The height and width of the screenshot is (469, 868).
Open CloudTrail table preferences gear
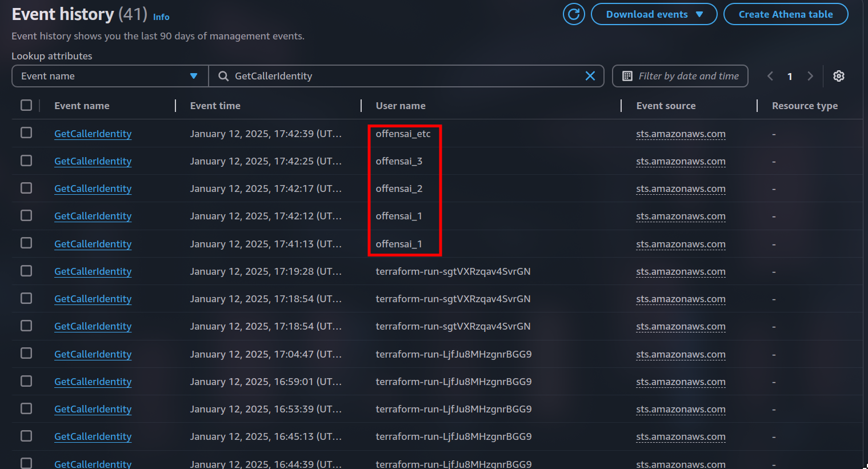click(x=838, y=75)
